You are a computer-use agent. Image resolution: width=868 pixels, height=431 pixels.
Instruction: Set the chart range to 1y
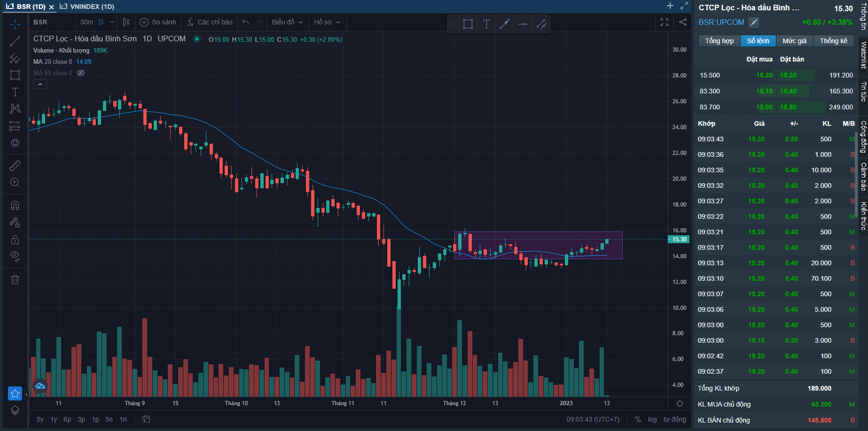[54, 419]
